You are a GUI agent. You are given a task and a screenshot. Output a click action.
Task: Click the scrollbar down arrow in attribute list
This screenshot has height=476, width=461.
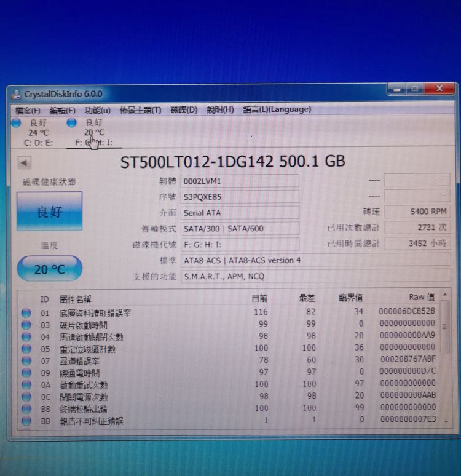coord(446,421)
